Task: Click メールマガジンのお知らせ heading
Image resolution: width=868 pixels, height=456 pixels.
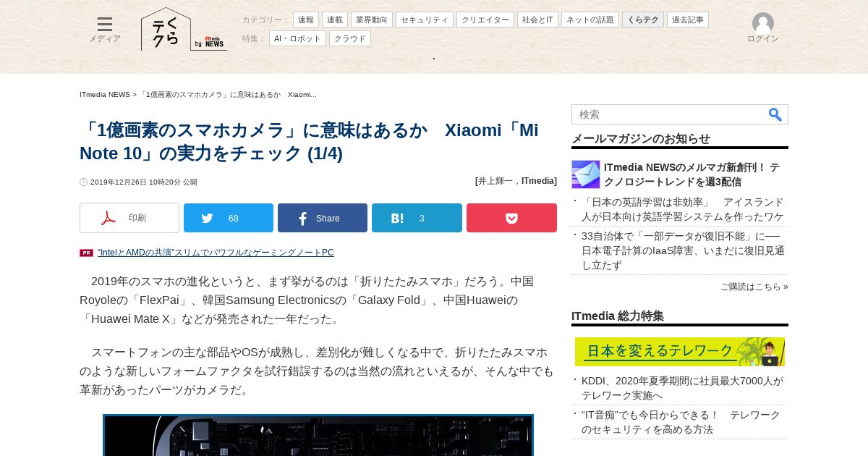Action: click(x=641, y=139)
